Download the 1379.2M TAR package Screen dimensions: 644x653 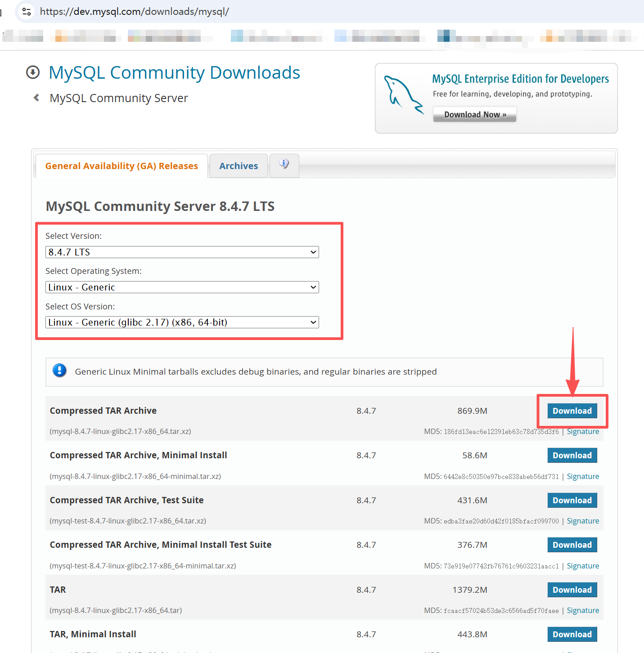pos(572,590)
